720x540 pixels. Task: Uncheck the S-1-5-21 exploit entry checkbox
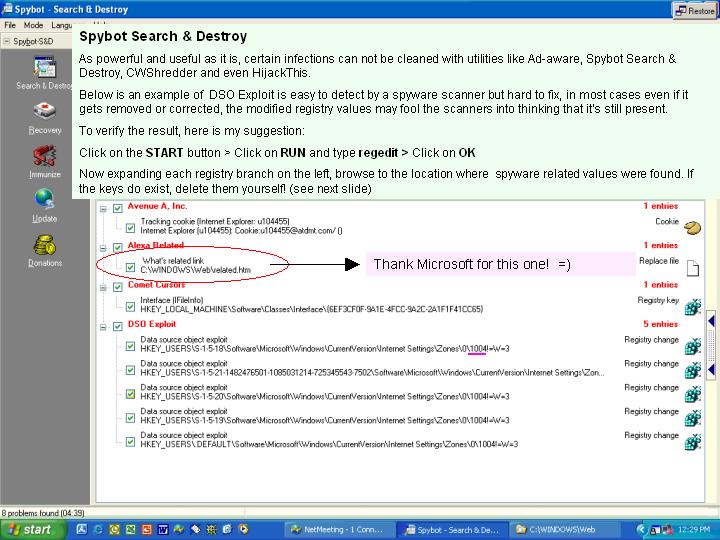(x=130, y=370)
